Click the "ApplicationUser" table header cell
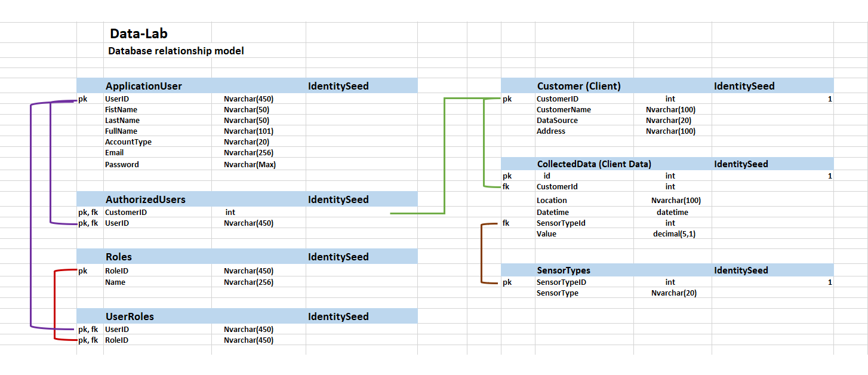Screen dimensions: 868x375 [144, 86]
